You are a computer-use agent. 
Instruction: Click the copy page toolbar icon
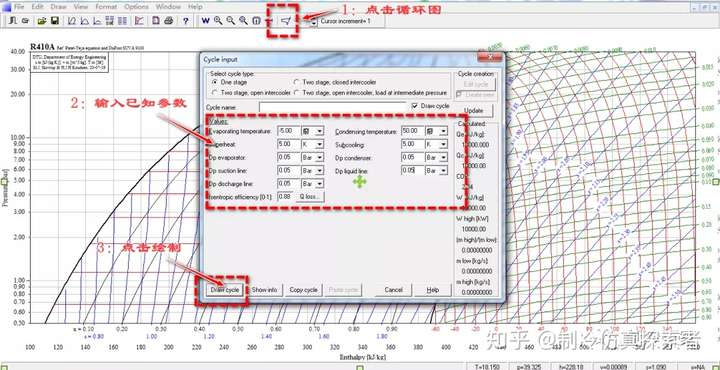click(156, 21)
